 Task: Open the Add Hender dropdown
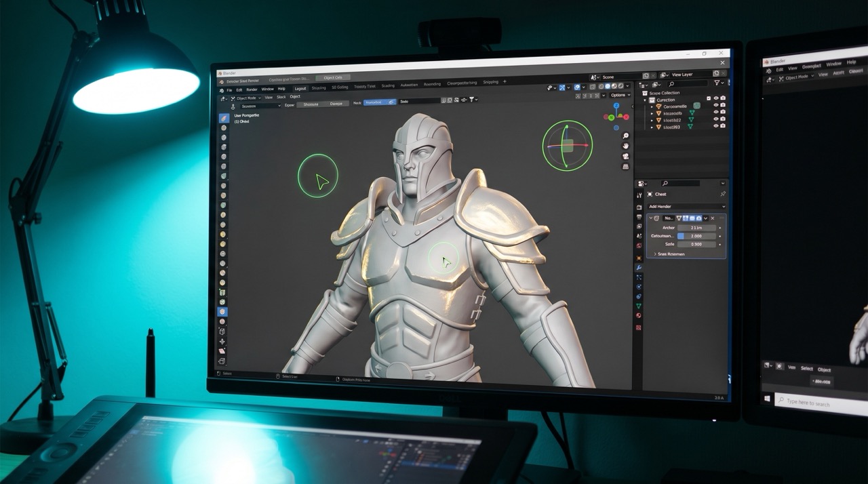coord(687,206)
